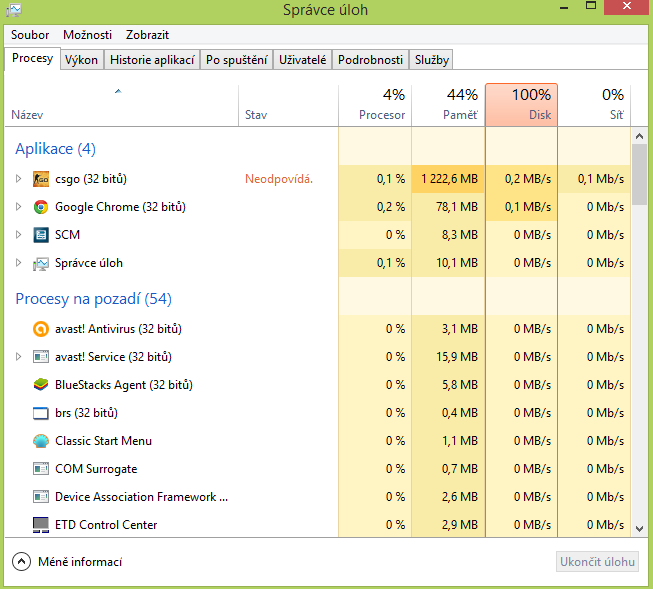The height and width of the screenshot is (589, 653).
Task: Click the Task Manager title bar icon
Action: click(14, 10)
